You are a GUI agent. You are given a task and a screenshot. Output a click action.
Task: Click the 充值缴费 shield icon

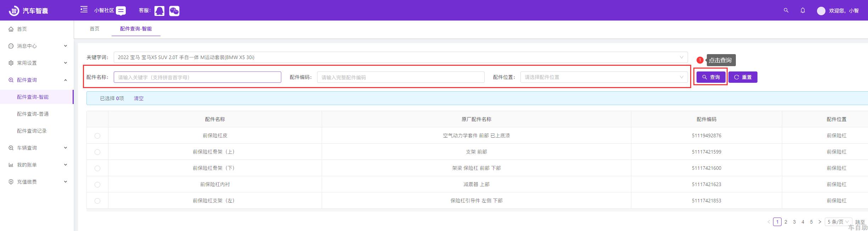11,182
